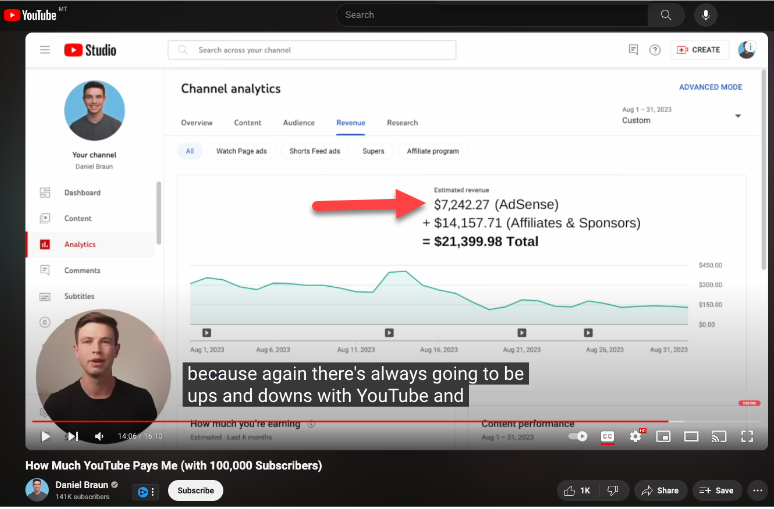Switch to Content analytics tab
Image resolution: width=774 pixels, height=509 pixels.
247,122
